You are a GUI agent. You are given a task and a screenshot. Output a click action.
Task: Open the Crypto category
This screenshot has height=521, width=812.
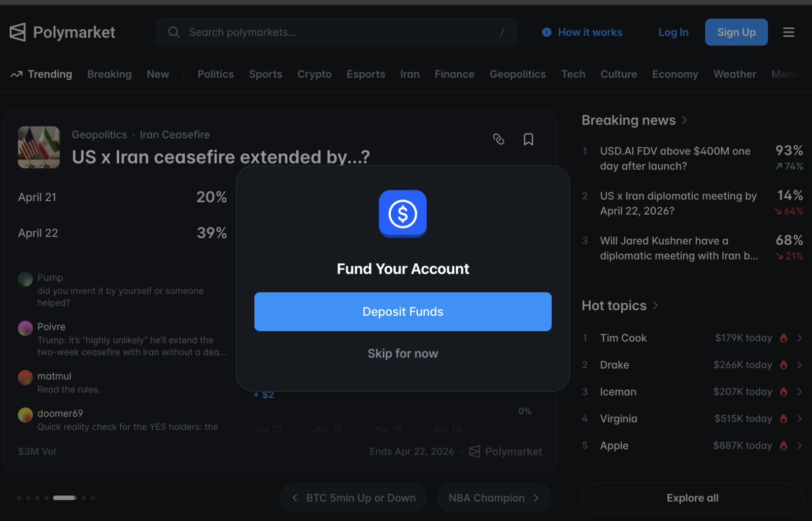(x=315, y=74)
